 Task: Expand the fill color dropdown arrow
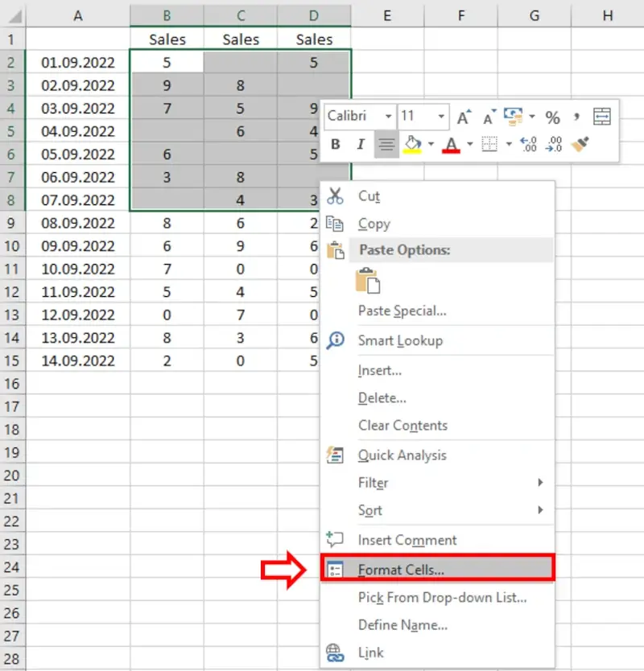[431, 145]
